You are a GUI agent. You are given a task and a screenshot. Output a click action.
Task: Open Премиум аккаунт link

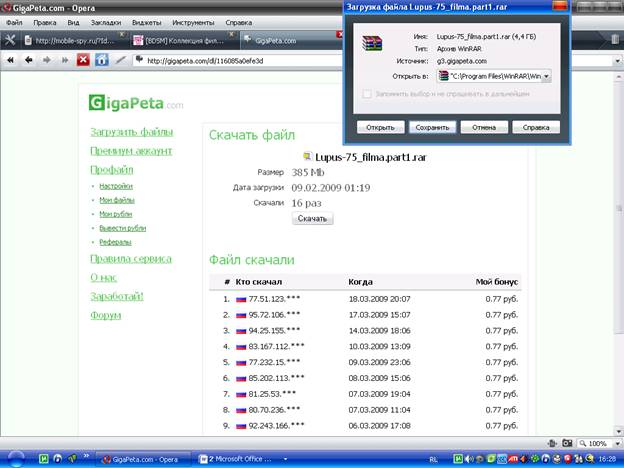[131, 151]
